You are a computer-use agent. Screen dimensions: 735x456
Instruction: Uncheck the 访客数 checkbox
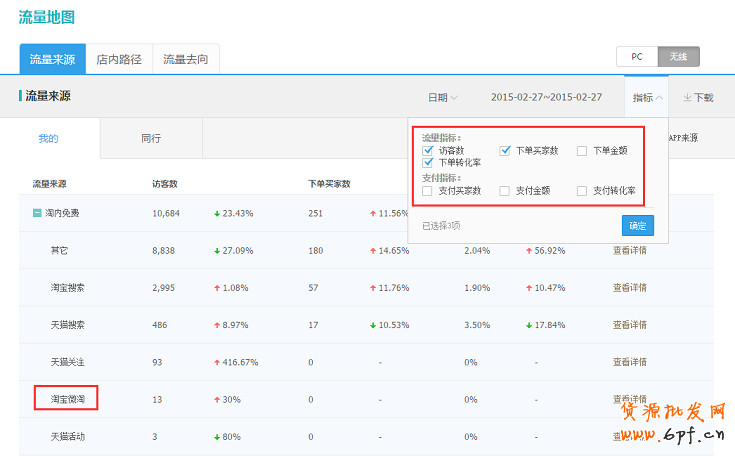428,150
